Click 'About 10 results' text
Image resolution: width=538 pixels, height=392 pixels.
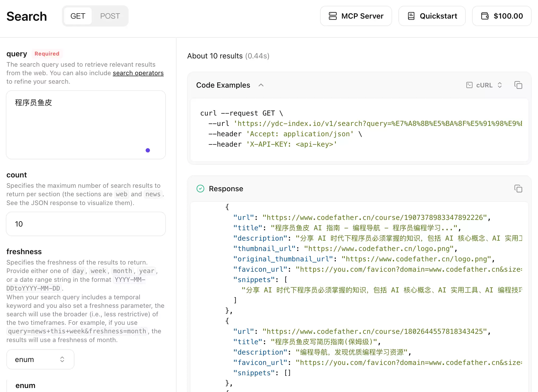(215, 56)
